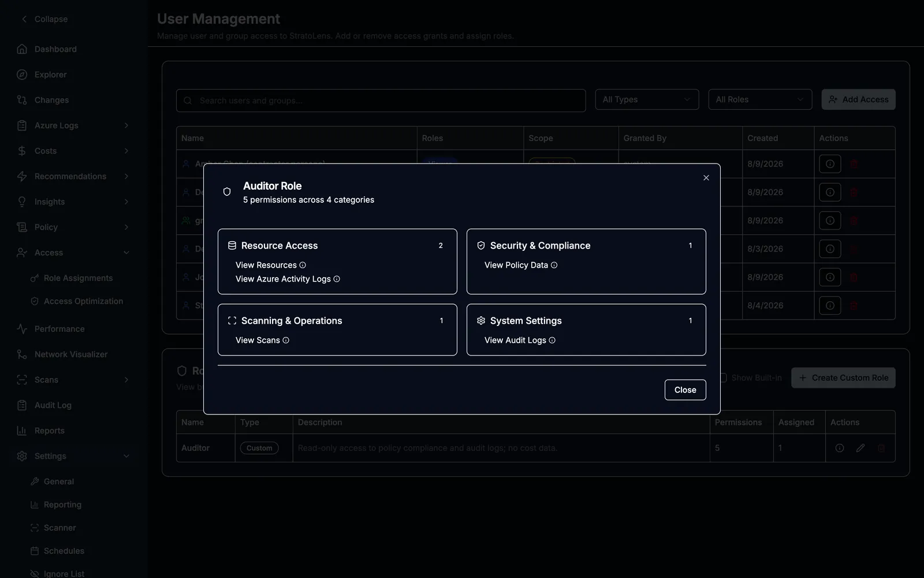Image resolution: width=924 pixels, height=578 pixels.
Task: Open the All Roles dropdown
Action: tap(760, 99)
